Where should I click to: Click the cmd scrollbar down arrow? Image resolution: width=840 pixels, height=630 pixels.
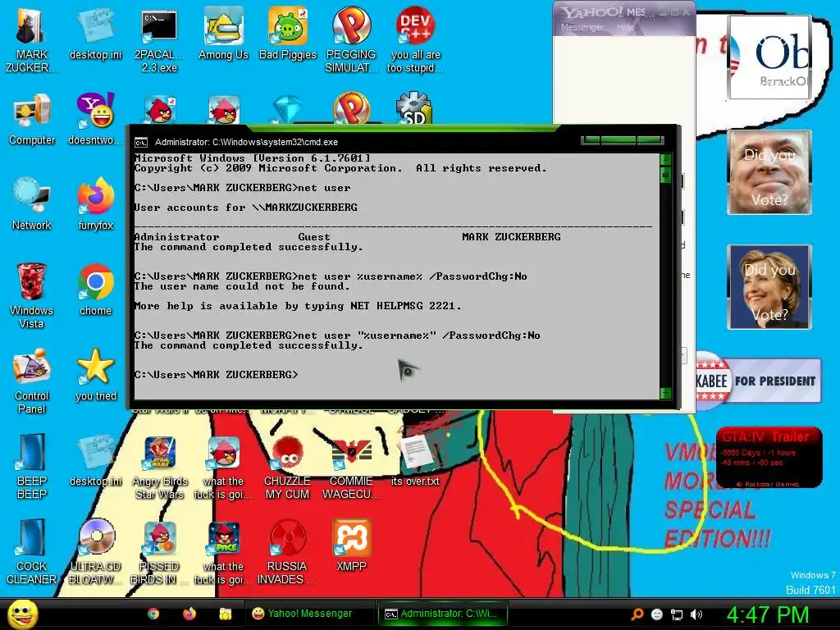[x=665, y=393]
